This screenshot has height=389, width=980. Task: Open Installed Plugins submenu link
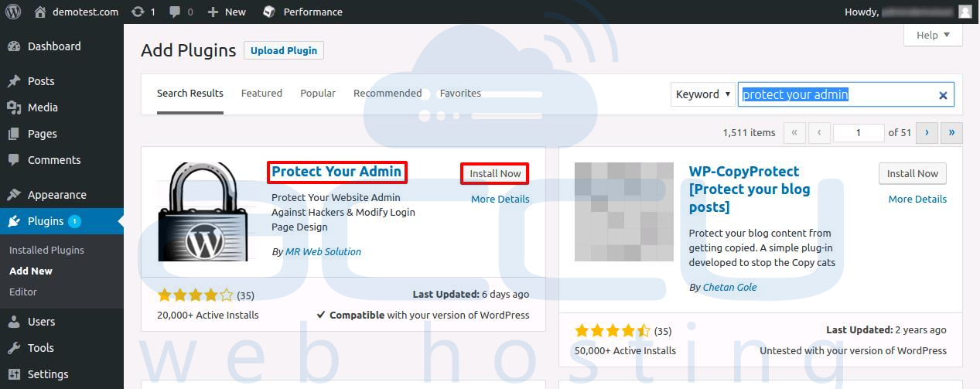[x=46, y=250]
